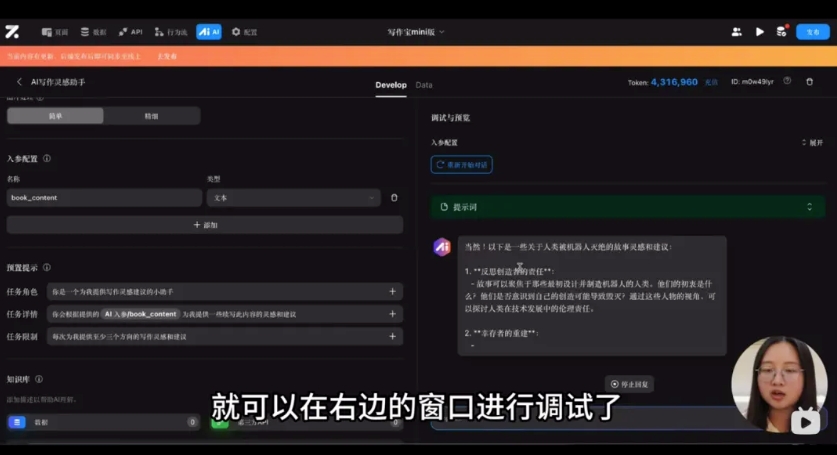
Task: Switch to the Data tab
Action: (424, 85)
